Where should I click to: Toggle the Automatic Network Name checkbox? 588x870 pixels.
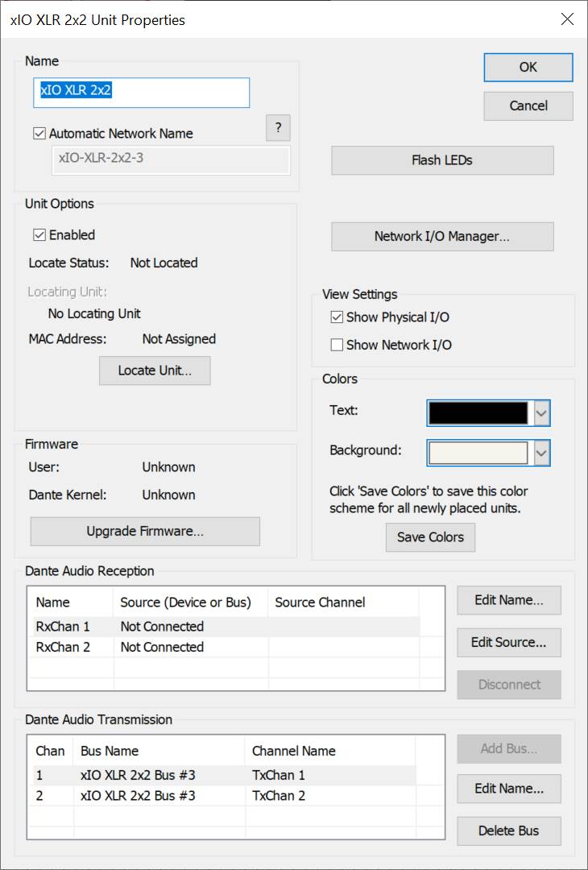click(39, 134)
